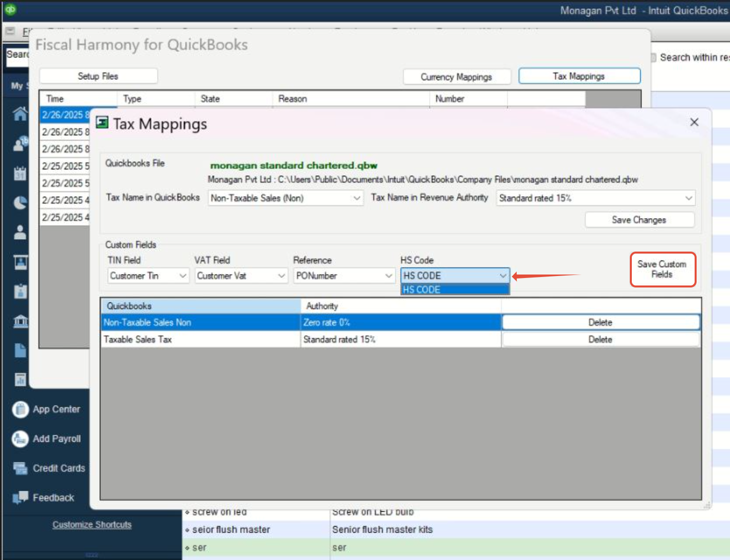The image size is (730, 560).
Task: Open the Home icon in QuickBooks sidebar
Action: [x=20, y=114]
